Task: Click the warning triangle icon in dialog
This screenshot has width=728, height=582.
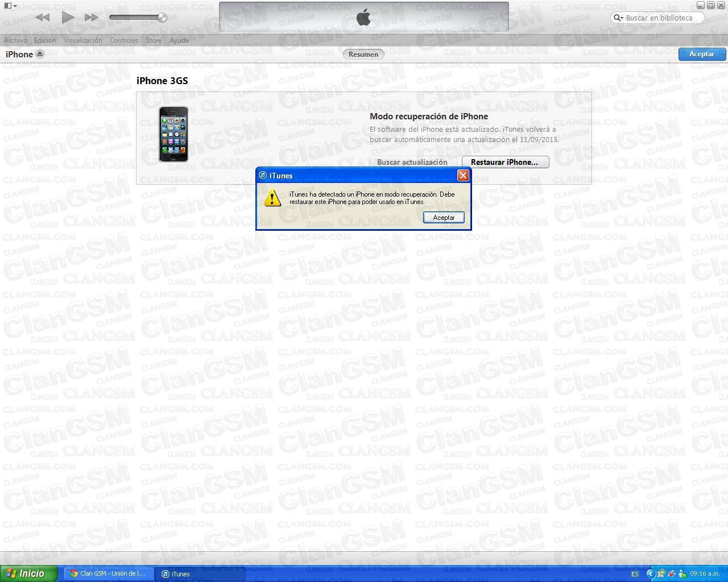Action: tap(272, 197)
